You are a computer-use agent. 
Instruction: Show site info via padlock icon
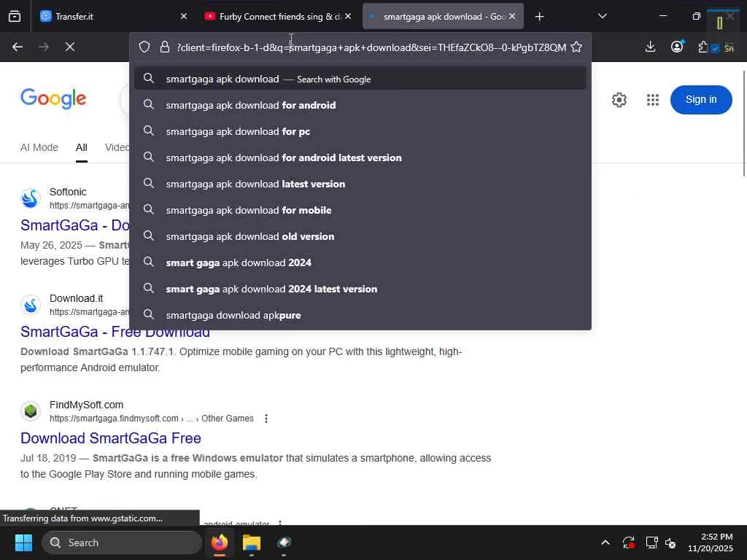[165, 47]
